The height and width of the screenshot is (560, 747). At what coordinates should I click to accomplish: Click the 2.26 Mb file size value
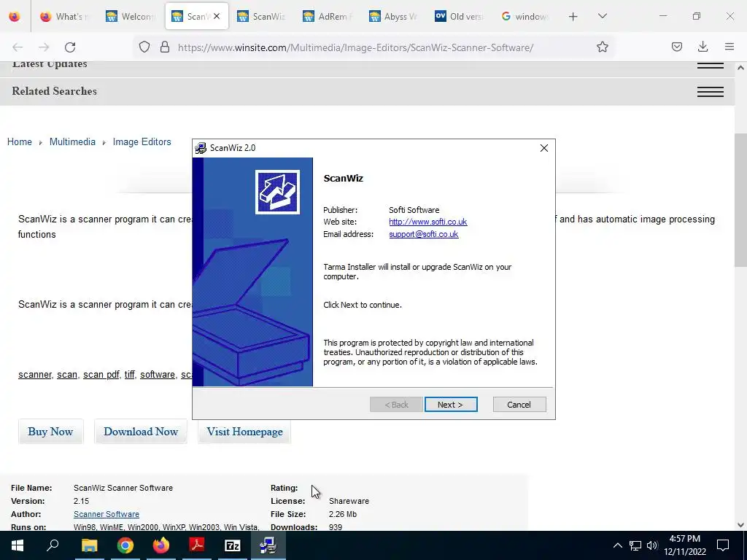click(343, 514)
